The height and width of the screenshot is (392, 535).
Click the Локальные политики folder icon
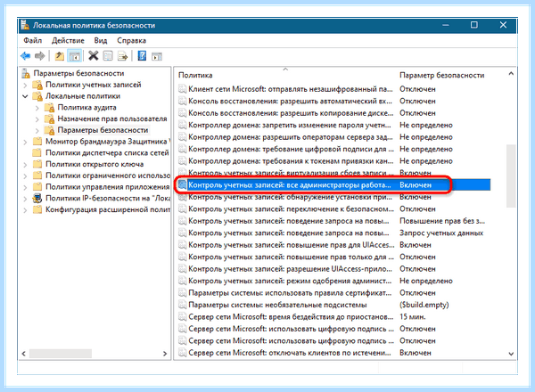tap(37, 96)
